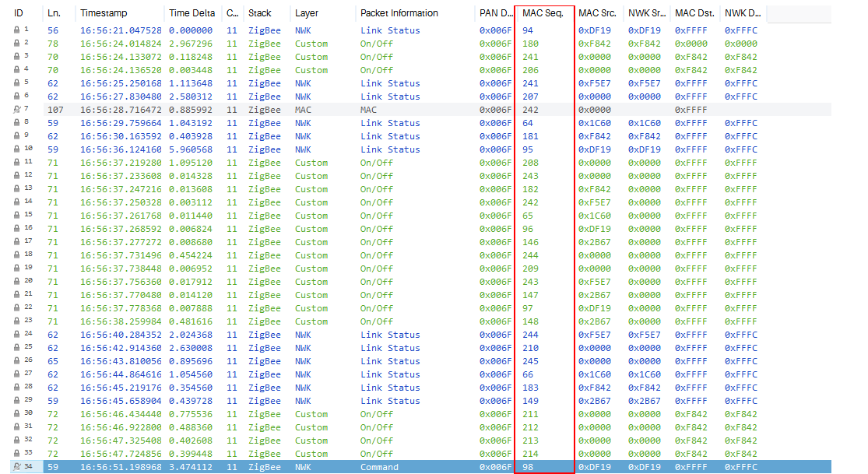The image size is (868, 474).
Task: Select the MAC layer packet at 16:56:28.716472
Action: coord(420,110)
